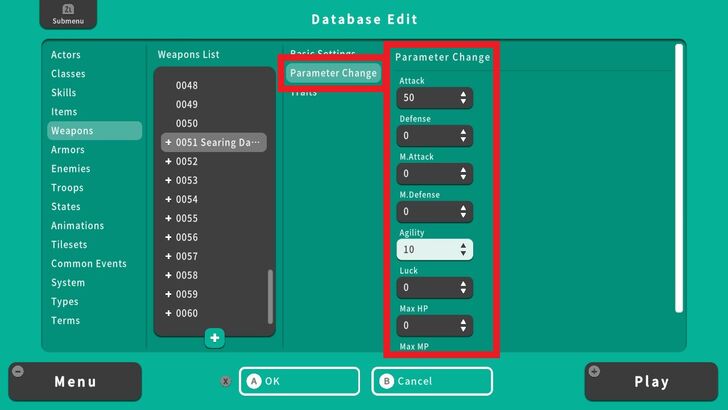The height and width of the screenshot is (410, 728).
Task: Click the X button icon
Action: [x=226, y=382]
